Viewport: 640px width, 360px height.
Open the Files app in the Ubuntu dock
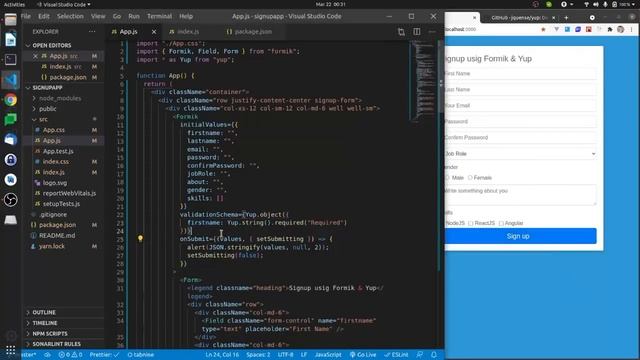[x=11, y=20]
